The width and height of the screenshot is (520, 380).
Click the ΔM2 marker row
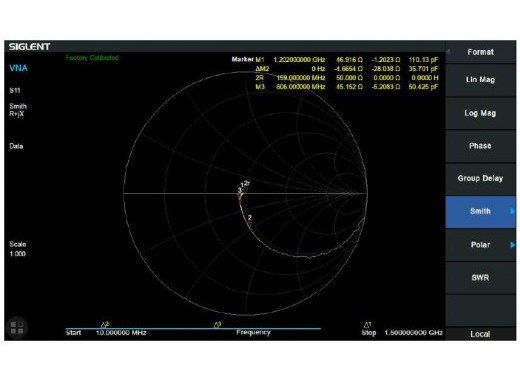tap(347, 69)
